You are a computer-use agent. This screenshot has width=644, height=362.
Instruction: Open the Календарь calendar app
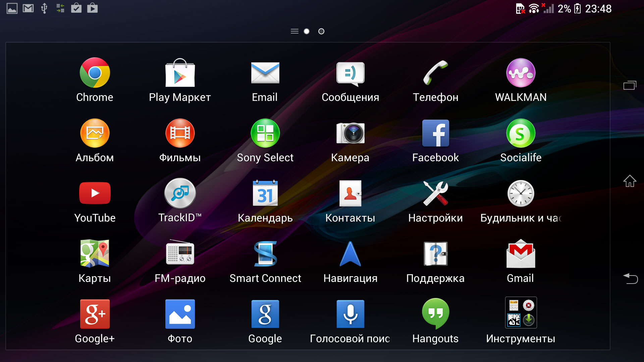[265, 201]
